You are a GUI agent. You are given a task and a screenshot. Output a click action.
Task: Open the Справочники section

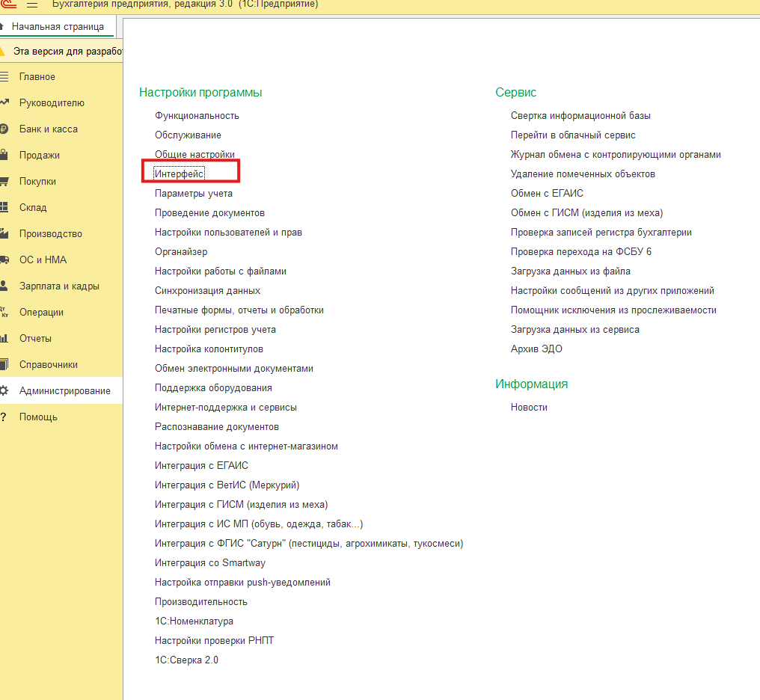click(49, 364)
